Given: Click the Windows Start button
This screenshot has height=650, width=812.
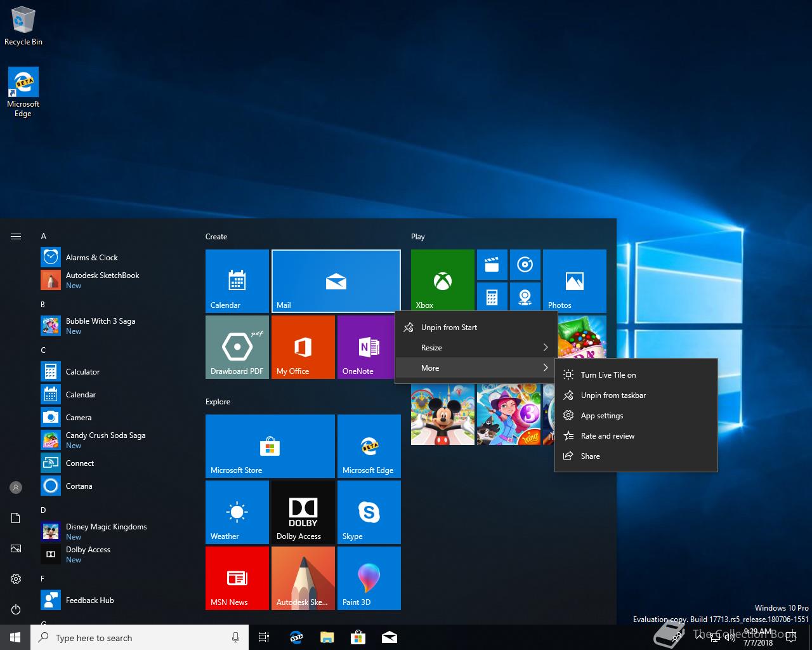Looking at the screenshot, I should (15, 637).
